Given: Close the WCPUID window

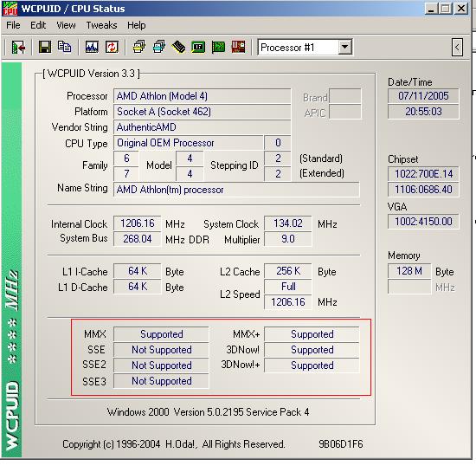Looking at the screenshot, I should (x=461, y=9).
